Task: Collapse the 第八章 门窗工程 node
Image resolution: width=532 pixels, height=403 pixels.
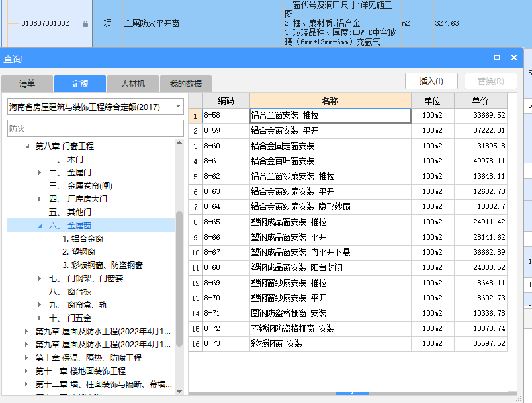Action: tap(27, 146)
